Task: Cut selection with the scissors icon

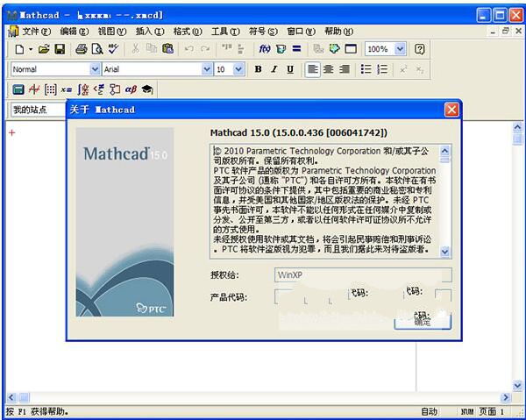Action: click(136, 49)
